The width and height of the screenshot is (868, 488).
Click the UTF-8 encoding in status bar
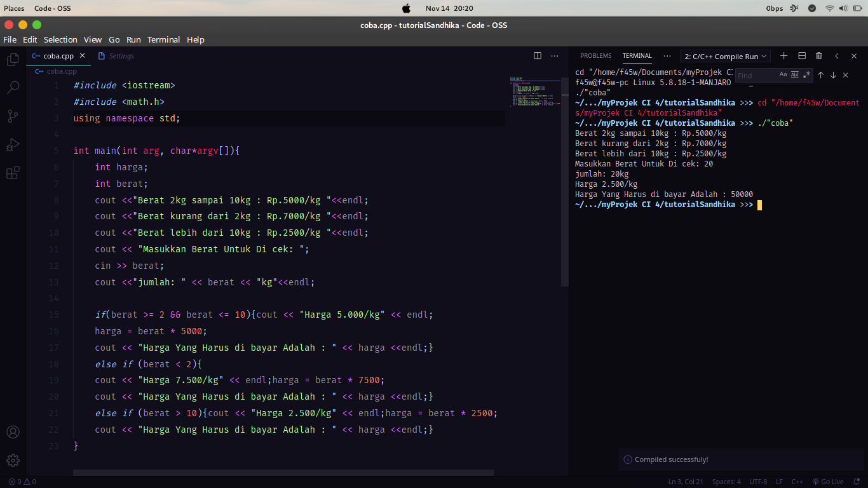758,482
